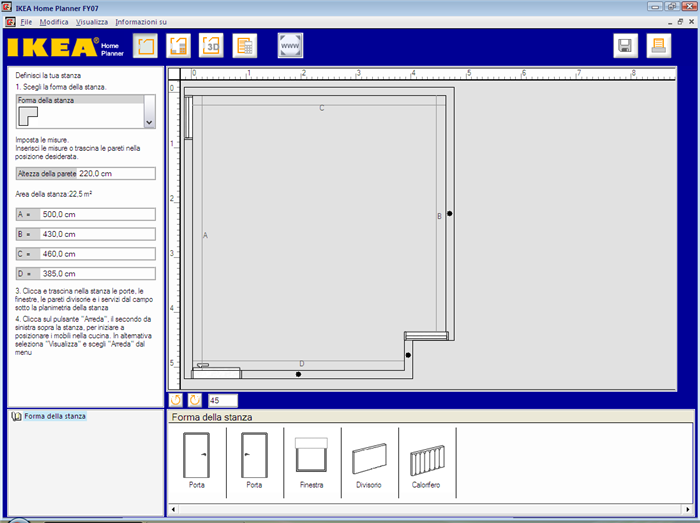Click the Altezza della parete height field
Viewport: 700px width, 523px height.
click(86, 174)
